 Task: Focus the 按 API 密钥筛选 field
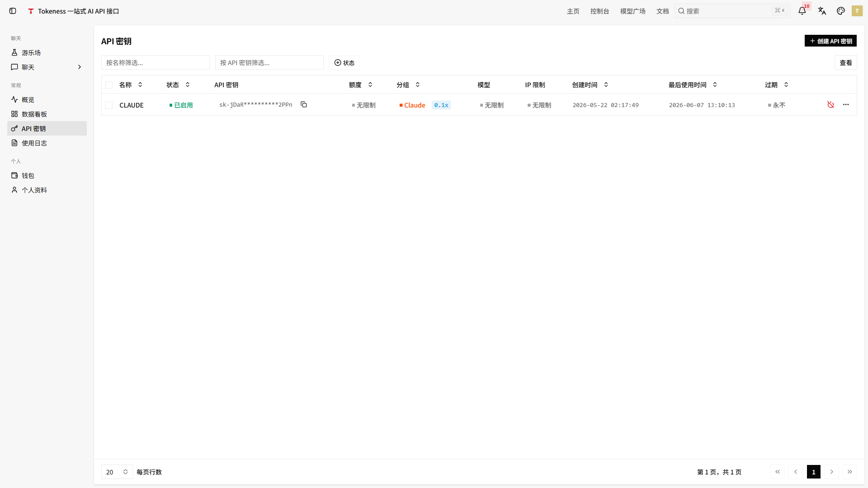[x=269, y=62]
